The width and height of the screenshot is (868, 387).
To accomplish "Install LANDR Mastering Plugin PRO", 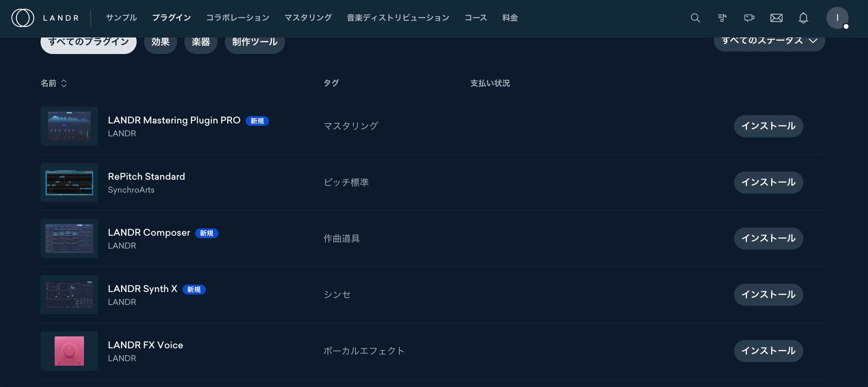I will pos(768,126).
